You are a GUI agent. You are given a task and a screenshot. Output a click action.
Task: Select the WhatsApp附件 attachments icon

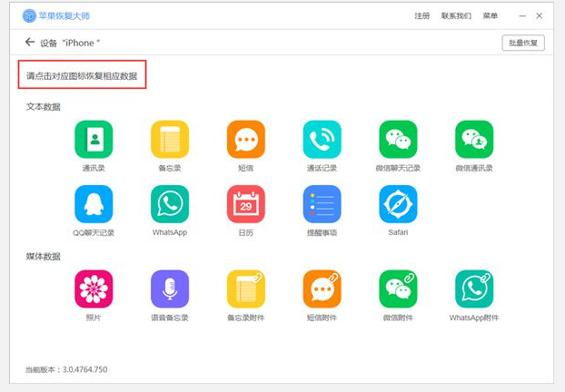[474, 289]
